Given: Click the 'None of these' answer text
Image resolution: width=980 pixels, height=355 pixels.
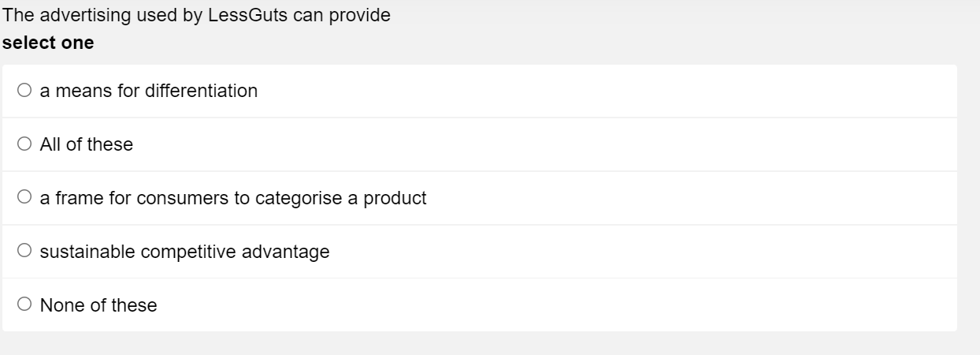Looking at the screenshot, I should pyautogui.click(x=98, y=306).
